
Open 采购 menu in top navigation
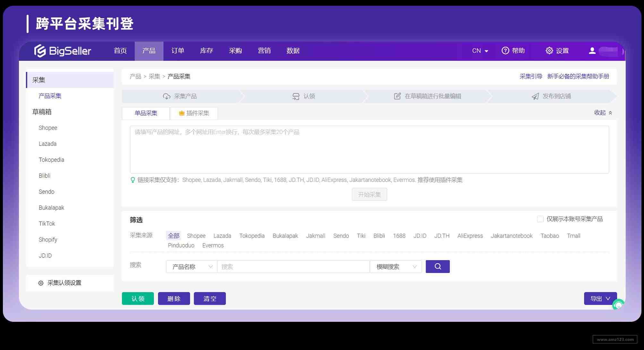[235, 51]
